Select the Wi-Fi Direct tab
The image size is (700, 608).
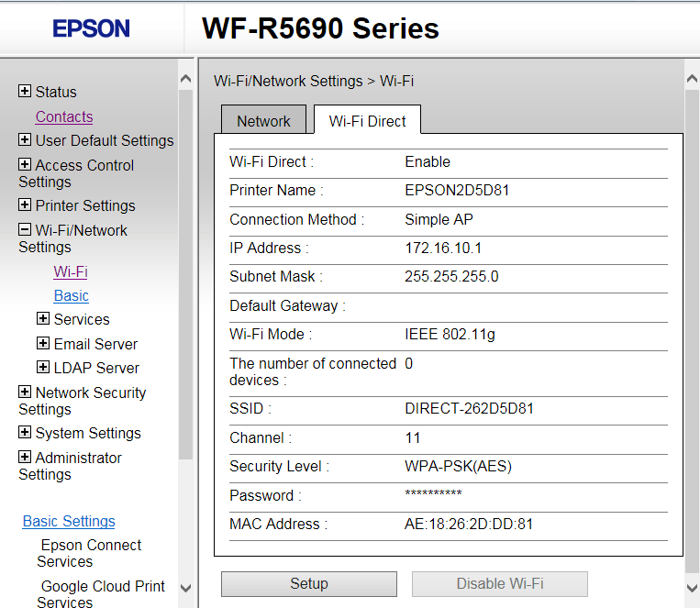[x=367, y=121]
